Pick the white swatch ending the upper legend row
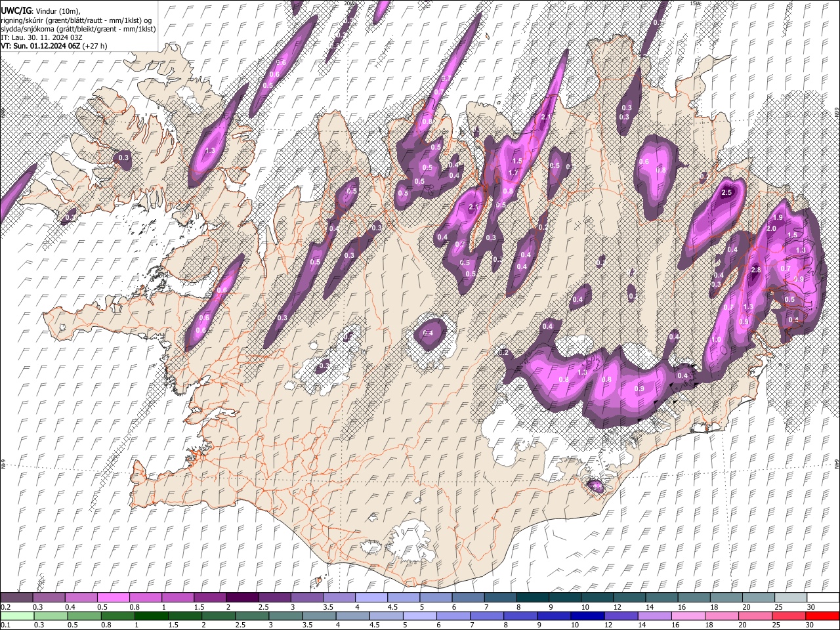 (823, 598)
